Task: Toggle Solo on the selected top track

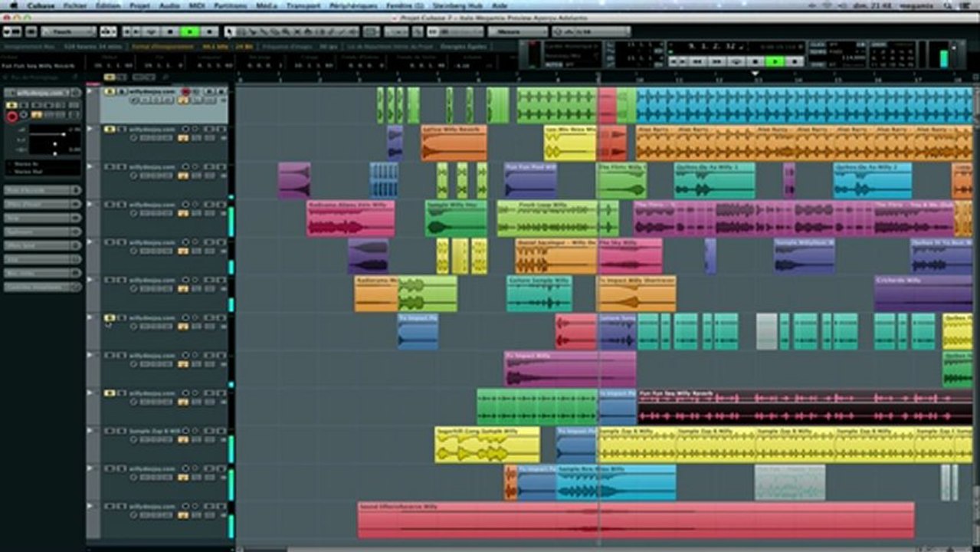Action: point(121,92)
